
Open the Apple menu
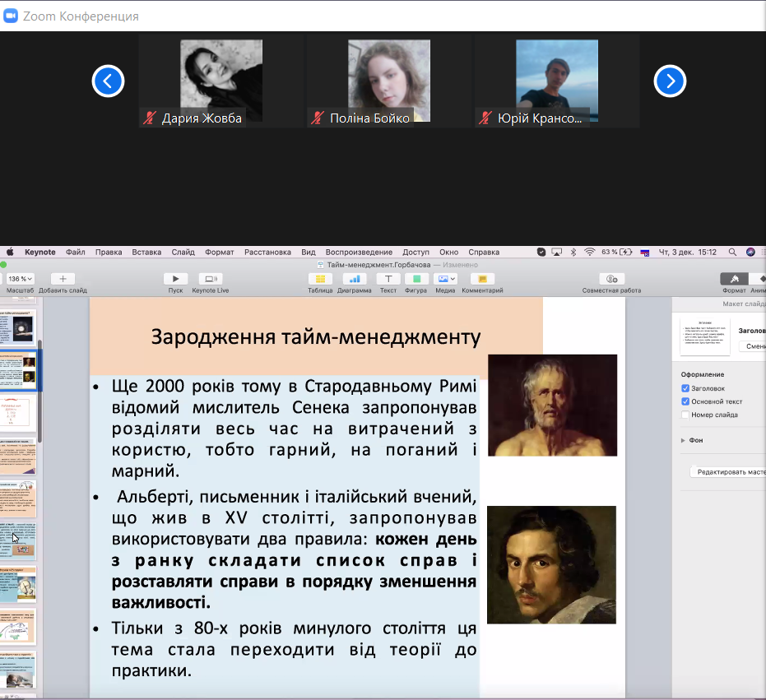(10, 252)
